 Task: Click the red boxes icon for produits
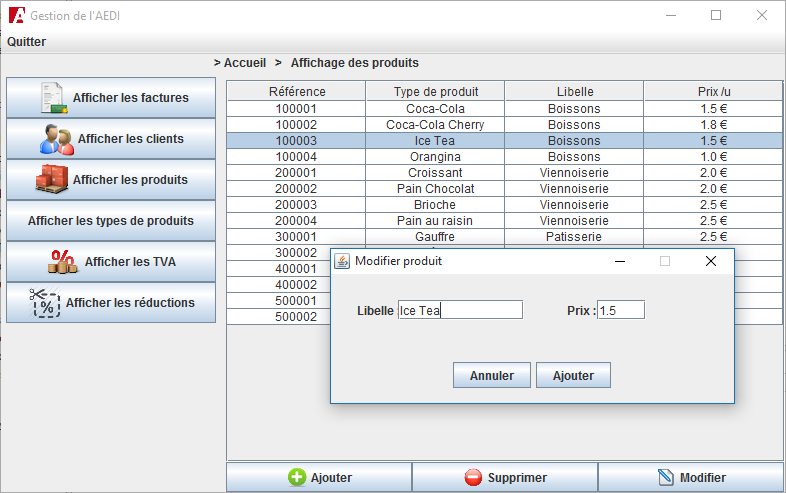pyautogui.click(x=53, y=179)
